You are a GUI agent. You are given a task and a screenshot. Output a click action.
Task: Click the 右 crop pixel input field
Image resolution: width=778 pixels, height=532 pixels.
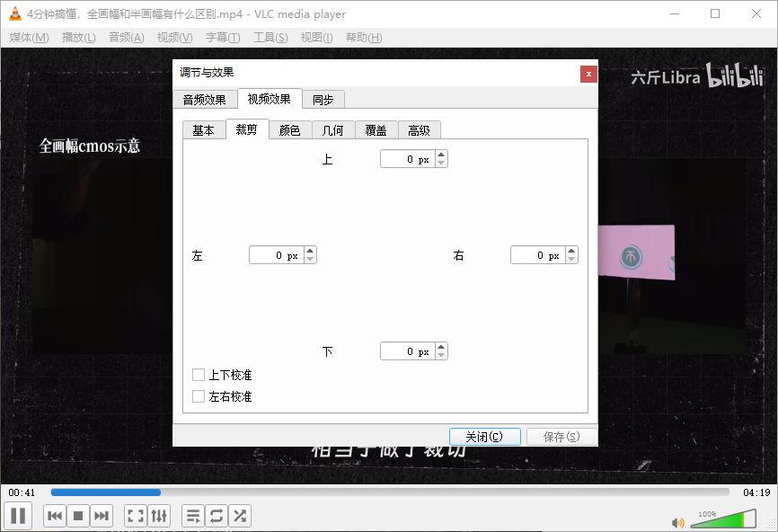click(x=539, y=255)
